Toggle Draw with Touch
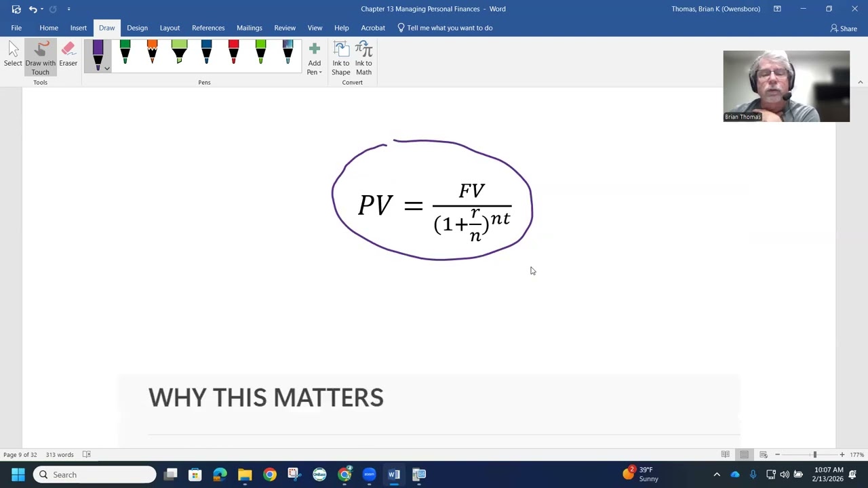Screen dimensions: 868x488 pos(40,58)
